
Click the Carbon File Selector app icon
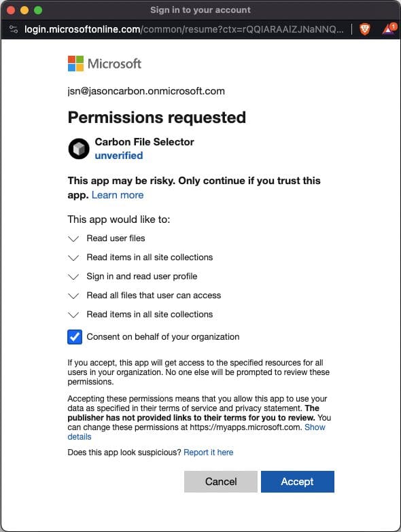79,149
